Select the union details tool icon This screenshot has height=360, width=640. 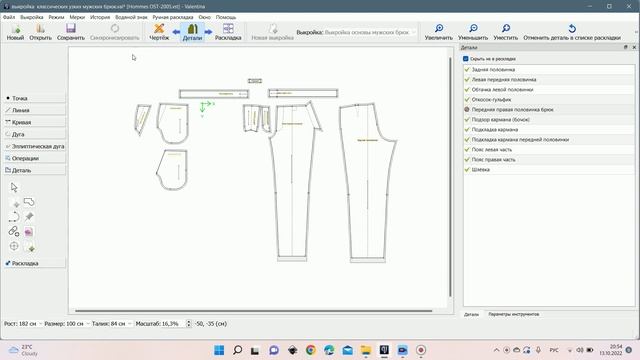tap(29, 202)
